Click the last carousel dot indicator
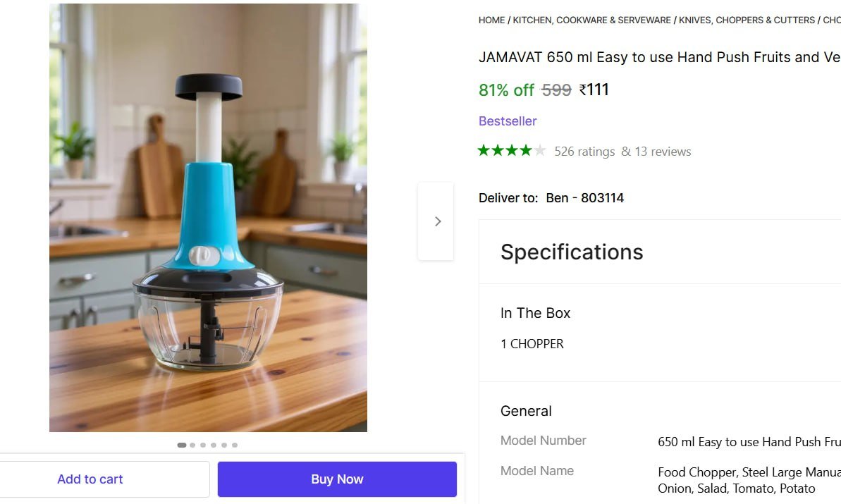This screenshot has height=504, width=841. coord(235,445)
